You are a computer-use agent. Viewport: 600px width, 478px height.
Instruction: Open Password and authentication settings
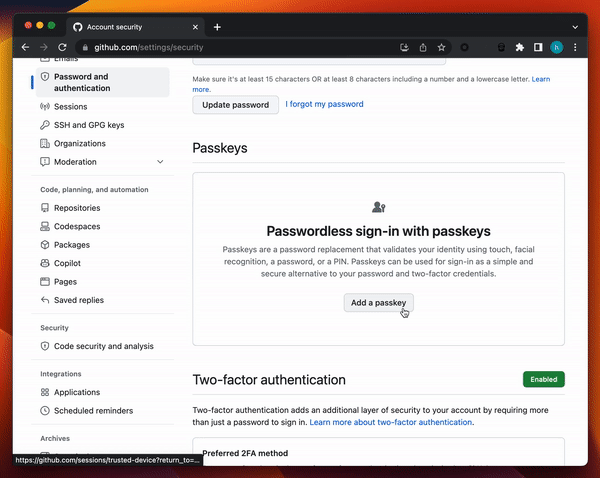pos(82,82)
